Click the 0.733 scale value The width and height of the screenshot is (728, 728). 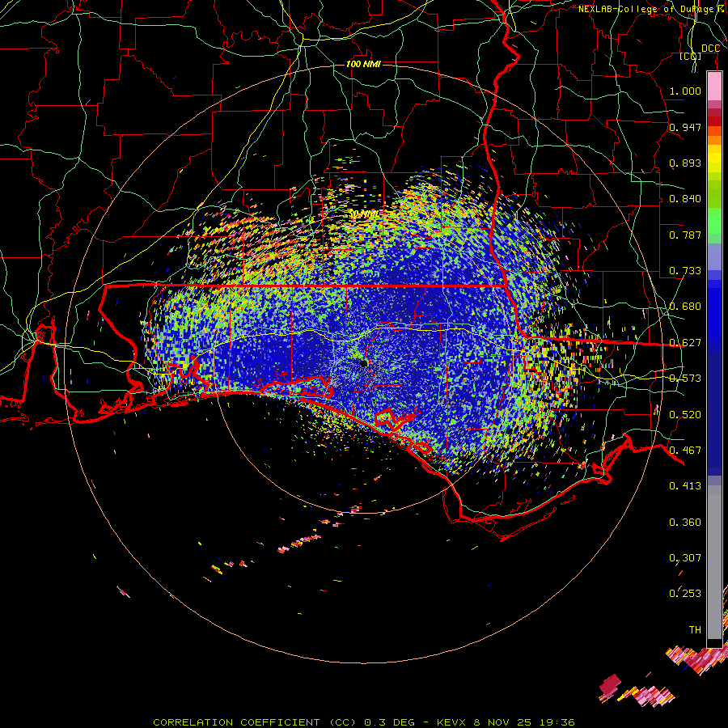pyautogui.click(x=685, y=271)
